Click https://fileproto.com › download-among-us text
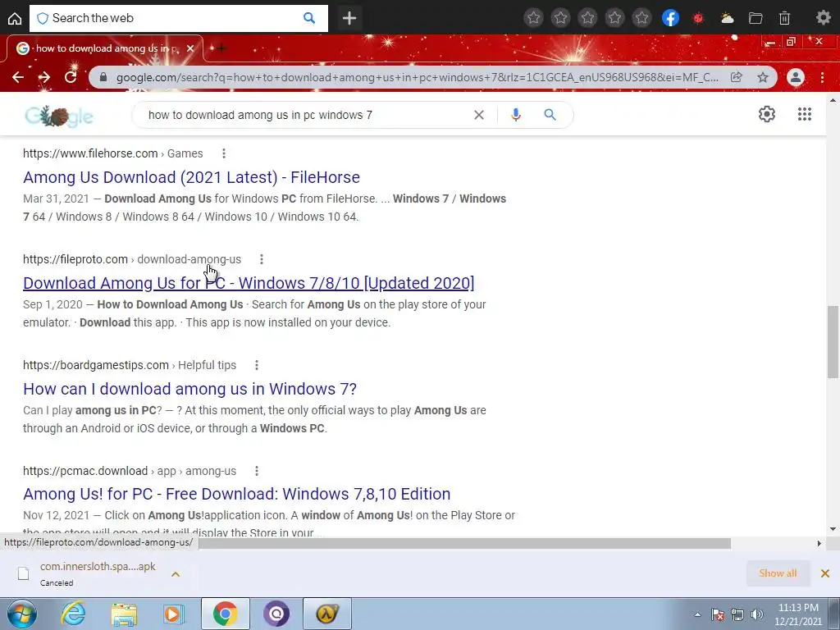 click(132, 259)
